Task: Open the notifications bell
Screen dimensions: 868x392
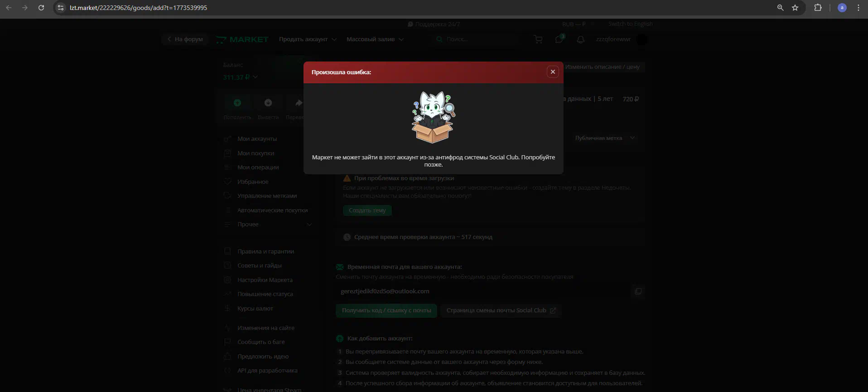Action: point(580,39)
